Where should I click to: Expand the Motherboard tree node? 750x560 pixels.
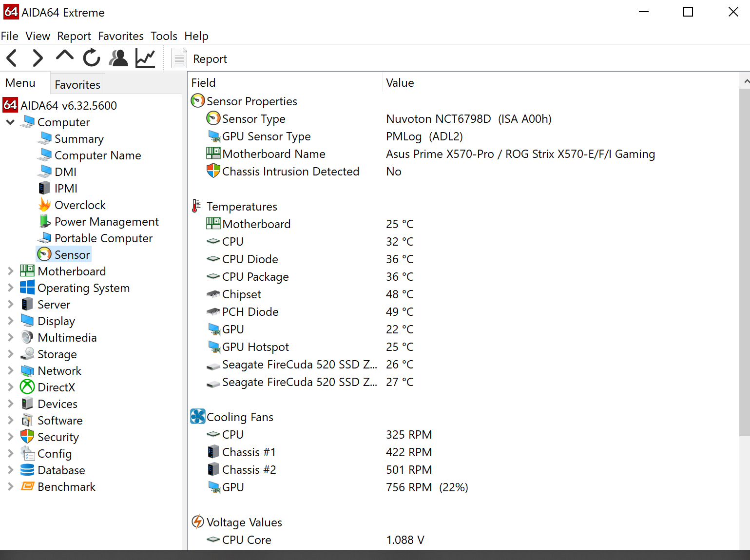coord(10,271)
